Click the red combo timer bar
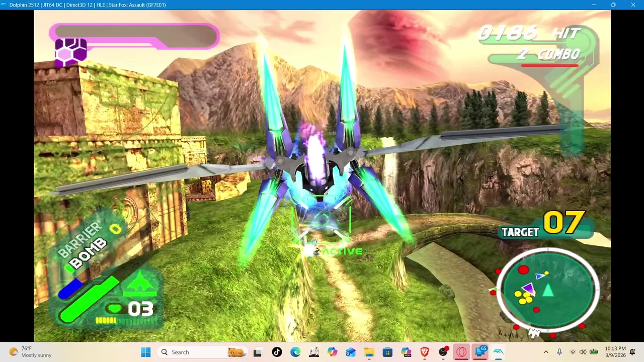This screenshot has height=362, width=644. point(549,65)
